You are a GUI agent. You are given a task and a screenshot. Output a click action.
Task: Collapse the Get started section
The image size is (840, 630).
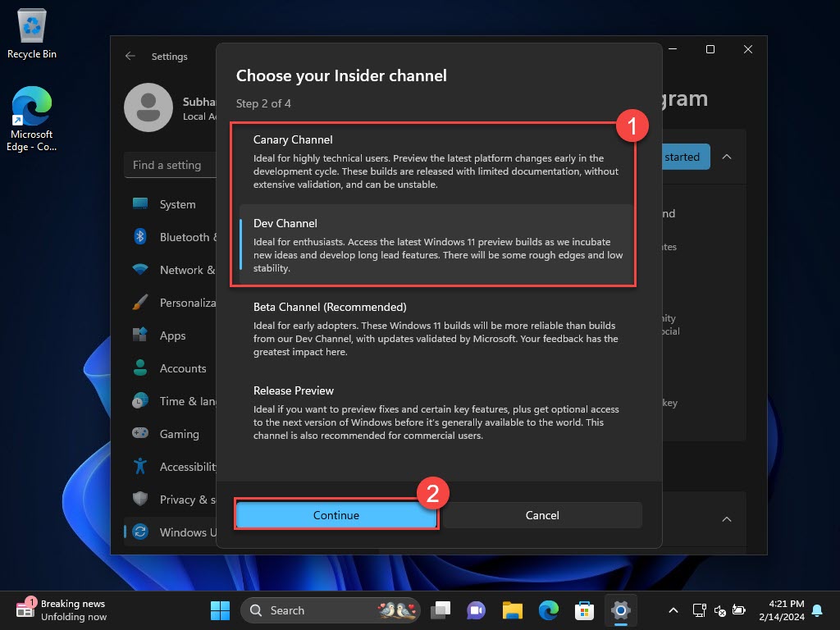[727, 157]
